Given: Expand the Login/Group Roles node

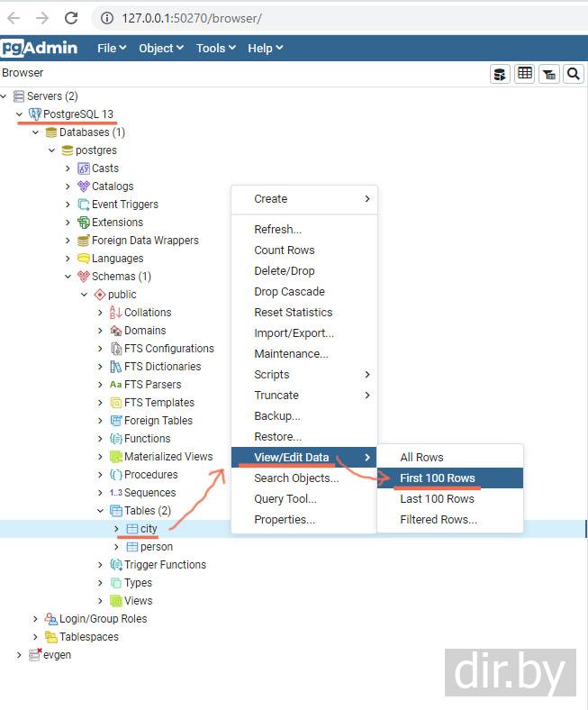Looking at the screenshot, I should click(35, 619).
